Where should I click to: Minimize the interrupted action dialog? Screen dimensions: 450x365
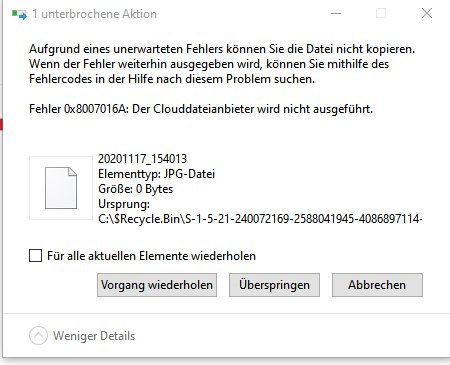(x=336, y=14)
